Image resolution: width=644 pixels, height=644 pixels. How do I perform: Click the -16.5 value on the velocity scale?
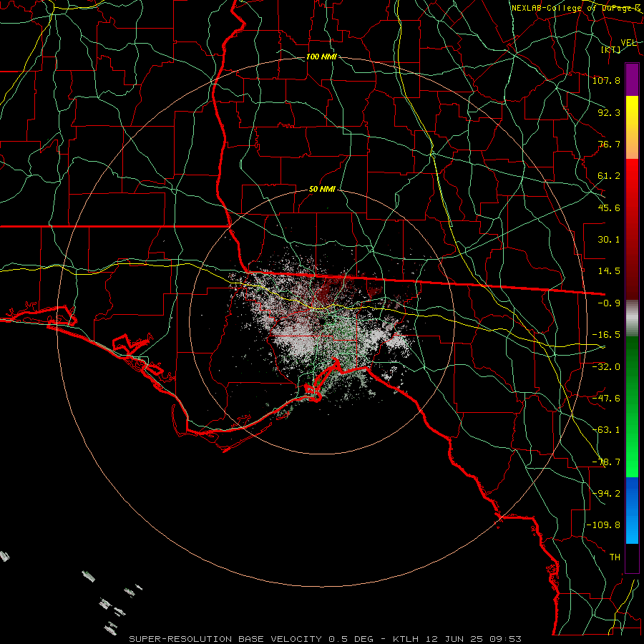coord(607,335)
